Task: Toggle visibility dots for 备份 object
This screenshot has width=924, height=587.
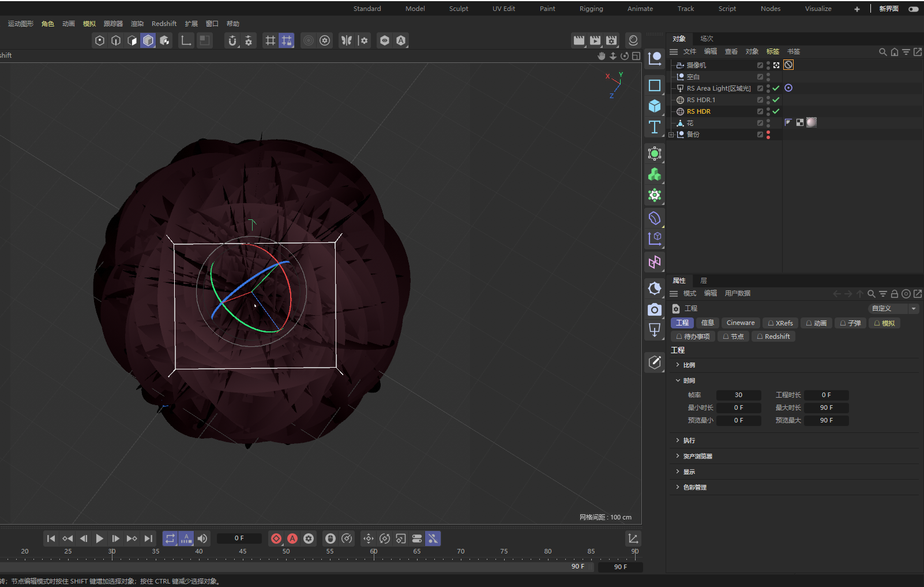Action: (768, 134)
